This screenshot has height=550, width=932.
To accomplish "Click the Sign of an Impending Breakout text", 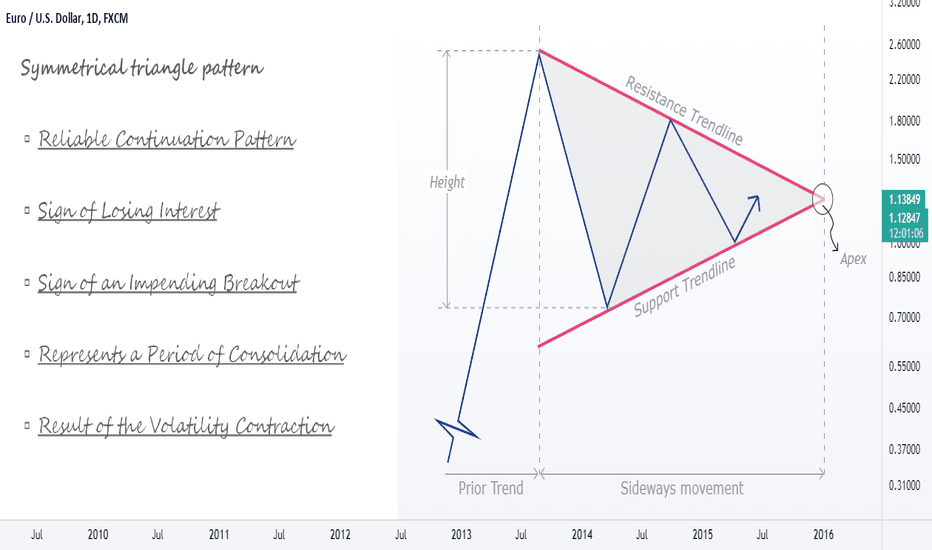I will pyautogui.click(x=168, y=282).
